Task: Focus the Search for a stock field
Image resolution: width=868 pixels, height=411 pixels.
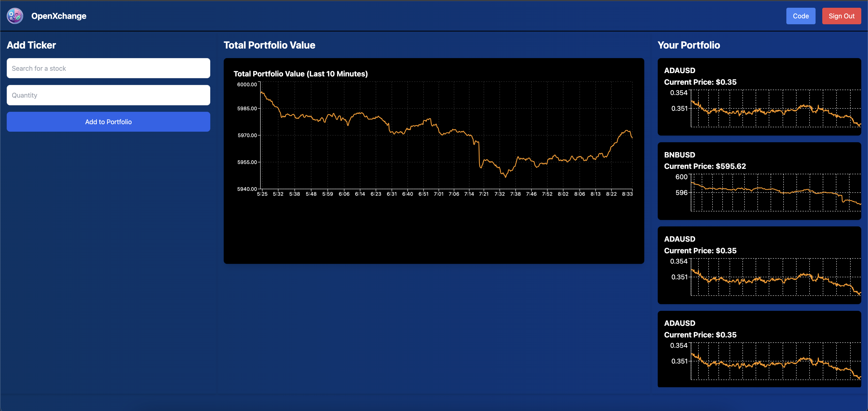Action: click(x=108, y=68)
